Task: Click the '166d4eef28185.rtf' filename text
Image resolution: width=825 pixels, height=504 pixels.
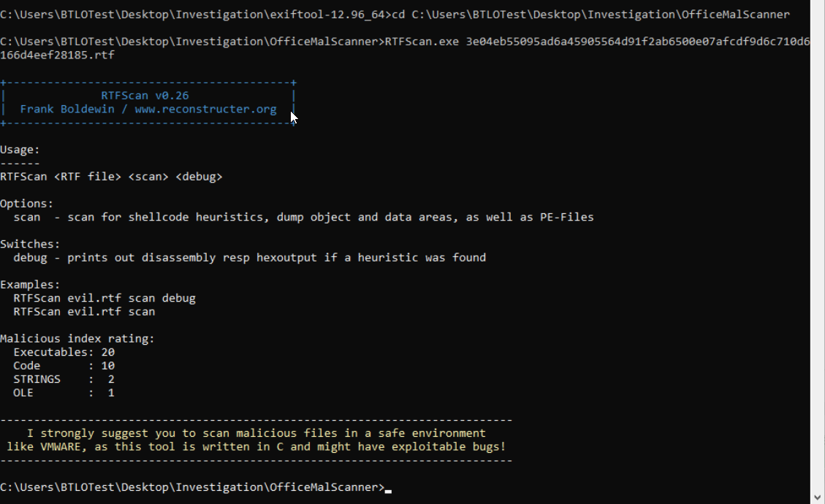Action: [57, 56]
